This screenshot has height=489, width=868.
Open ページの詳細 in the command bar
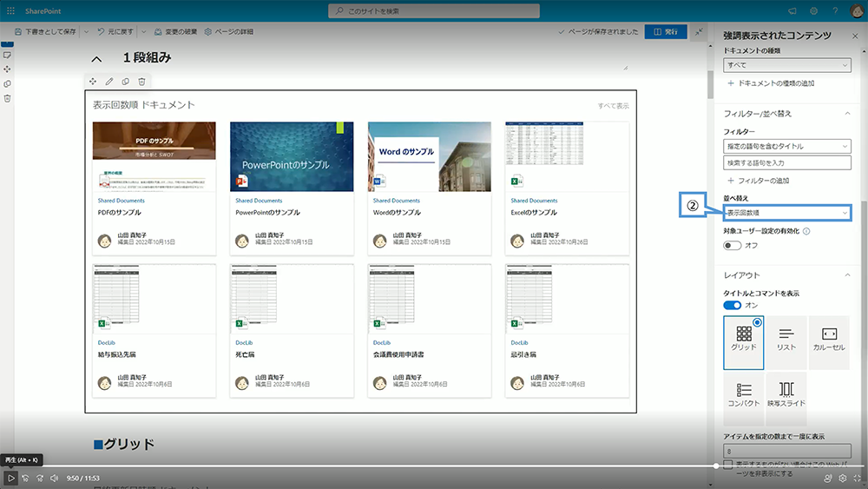click(228, 32)
